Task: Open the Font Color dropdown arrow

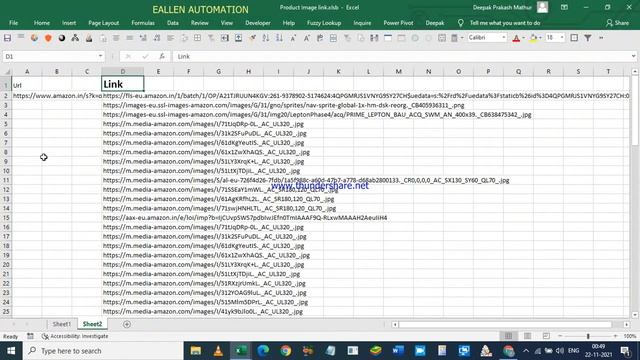Action: pyautogui.click(x=524, y=38)
